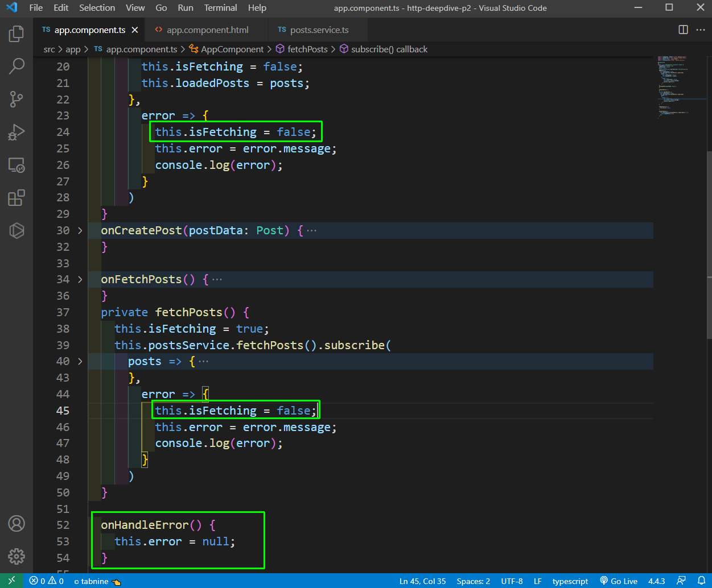Screen dimensions: 712x588
Task: Open the Edit menu
Action: 61,8
